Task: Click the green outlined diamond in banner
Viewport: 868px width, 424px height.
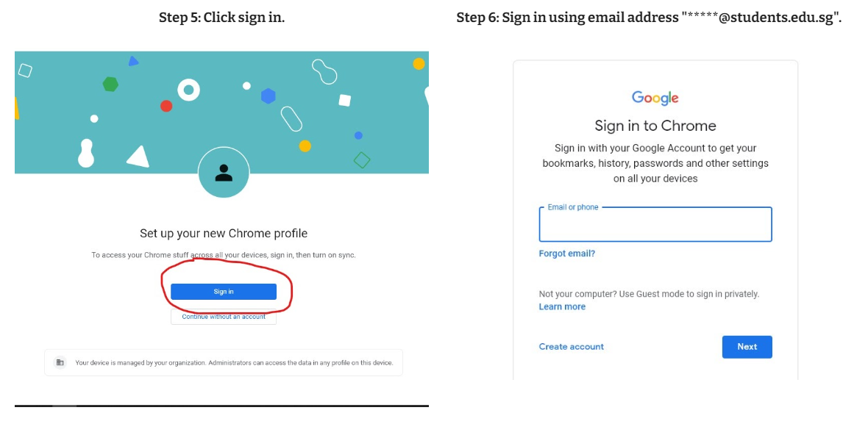Action: 361,160
